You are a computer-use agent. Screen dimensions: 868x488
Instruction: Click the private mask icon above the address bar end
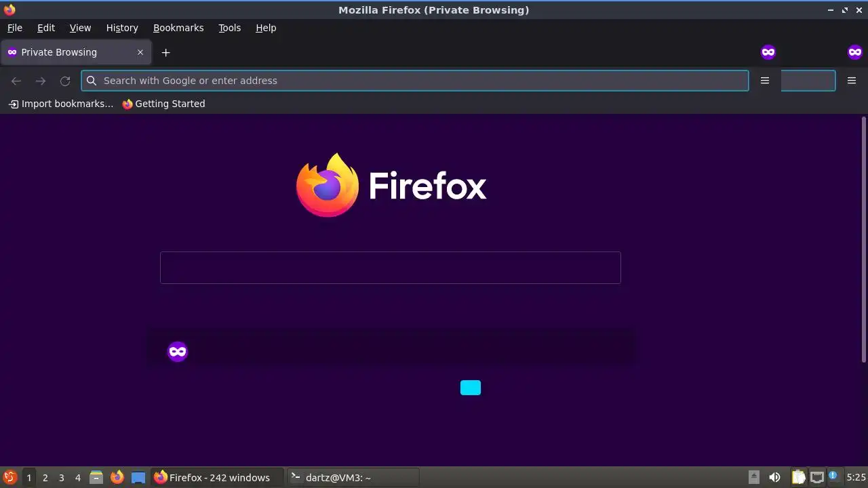point(768,52)
